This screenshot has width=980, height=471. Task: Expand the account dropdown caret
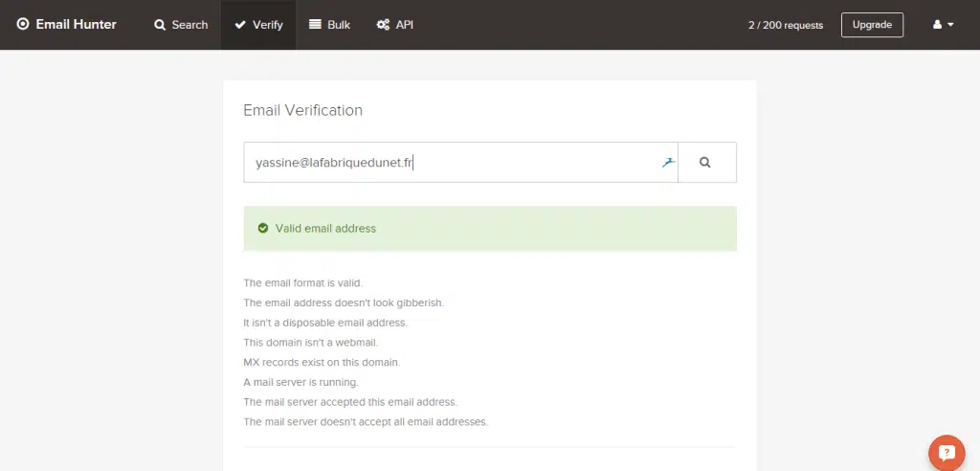coord(950,26)
